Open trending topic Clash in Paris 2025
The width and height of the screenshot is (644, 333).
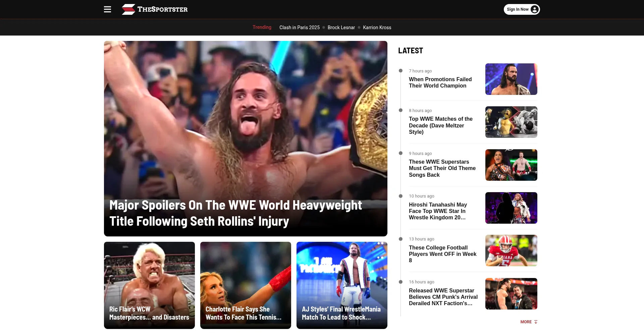299,27
